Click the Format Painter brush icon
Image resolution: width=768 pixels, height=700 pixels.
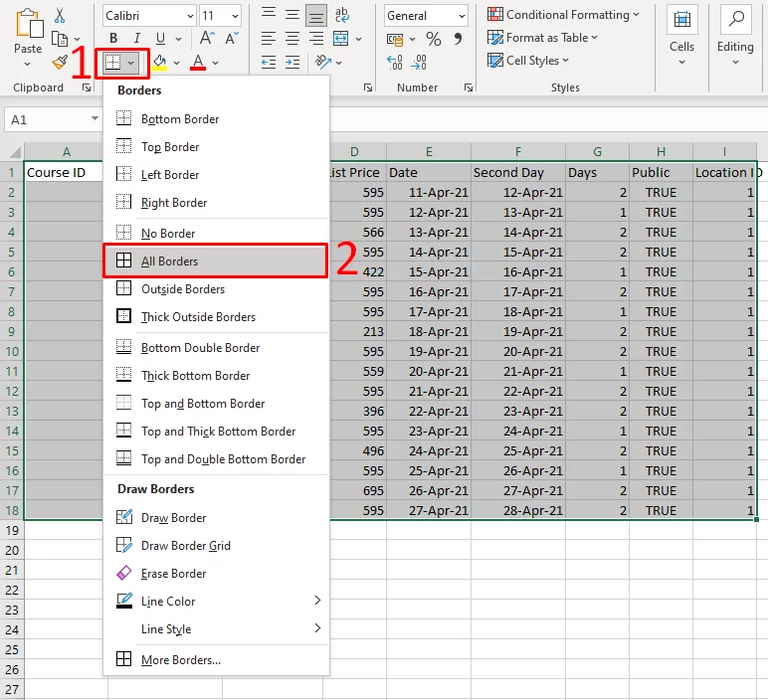[60, 63]
